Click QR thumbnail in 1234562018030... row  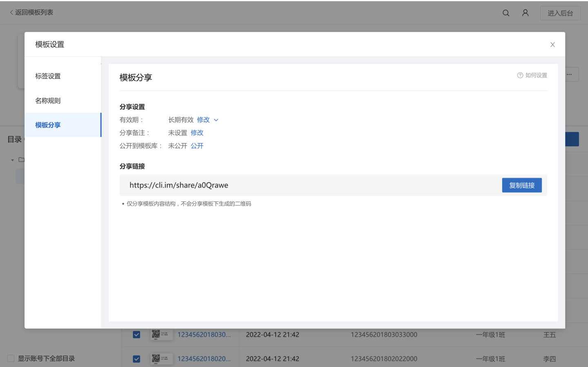coord(162,335)
